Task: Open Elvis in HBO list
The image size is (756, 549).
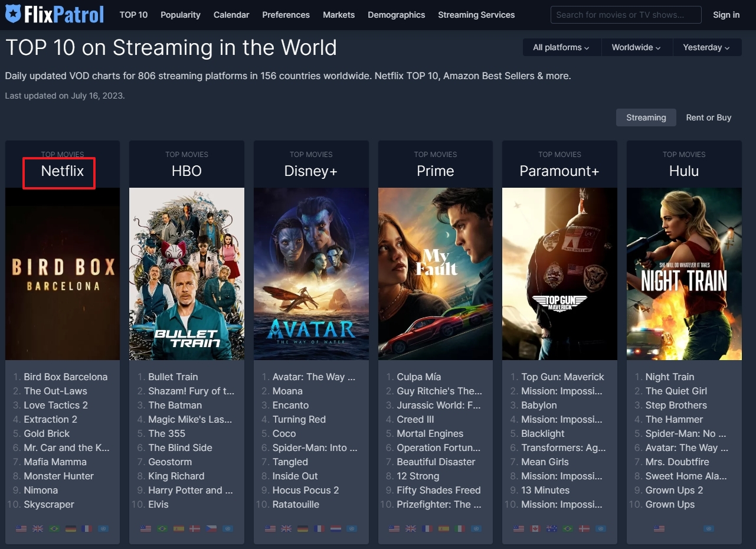Action: (x=158, y=504)
